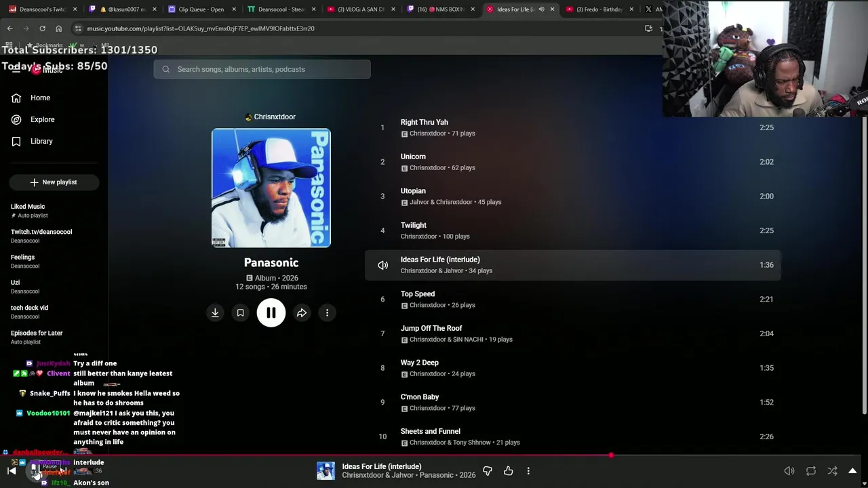Mute the Ideas For Life tab audio icon
868x488 pixels.
click(541, 9)
